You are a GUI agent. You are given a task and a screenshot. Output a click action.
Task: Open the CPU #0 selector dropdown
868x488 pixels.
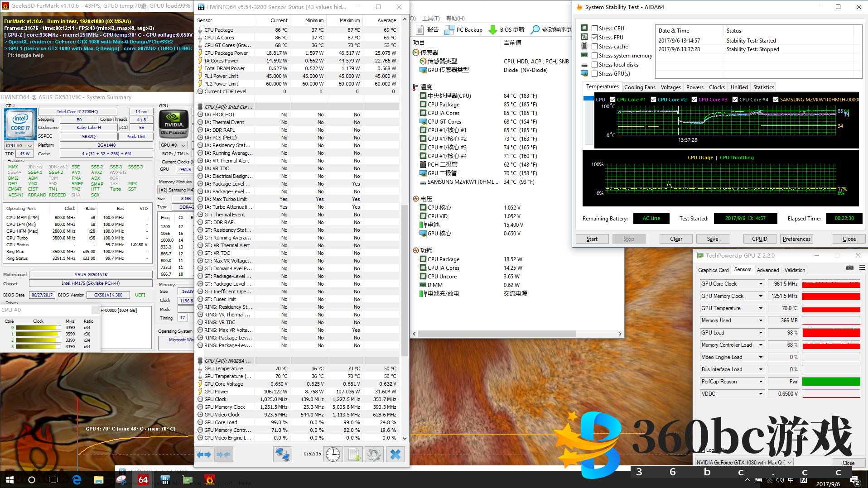tap(30, 146)
